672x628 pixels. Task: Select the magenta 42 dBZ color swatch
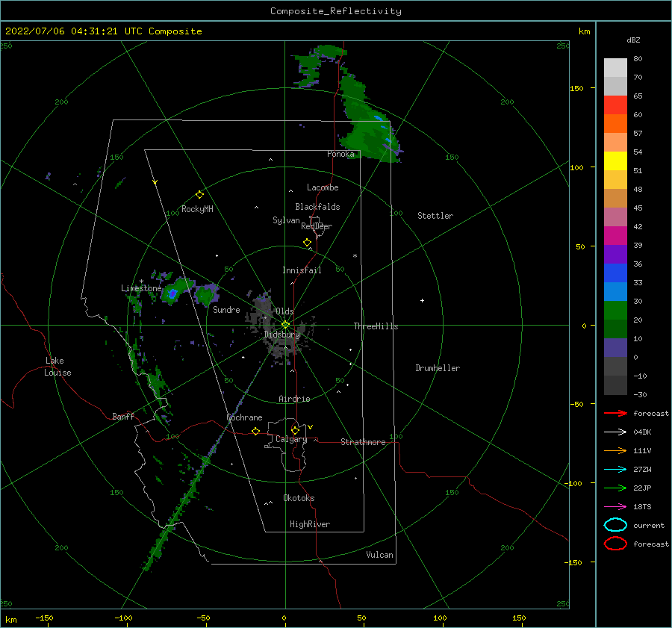(615, 235)
